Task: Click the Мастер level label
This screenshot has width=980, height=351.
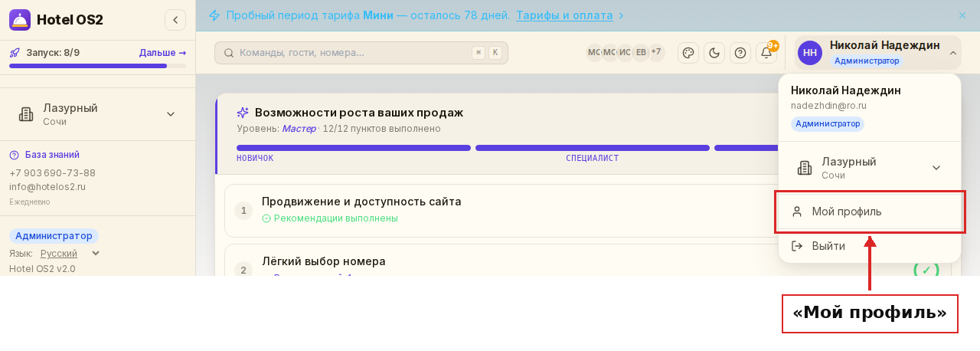Action: [x=299, y=129]
